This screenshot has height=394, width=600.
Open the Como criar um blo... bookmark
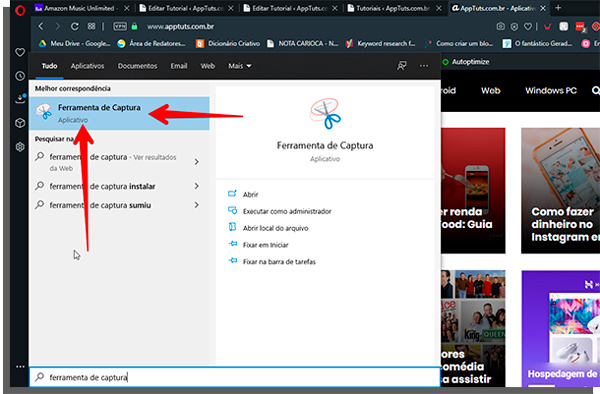click(460, 44)
